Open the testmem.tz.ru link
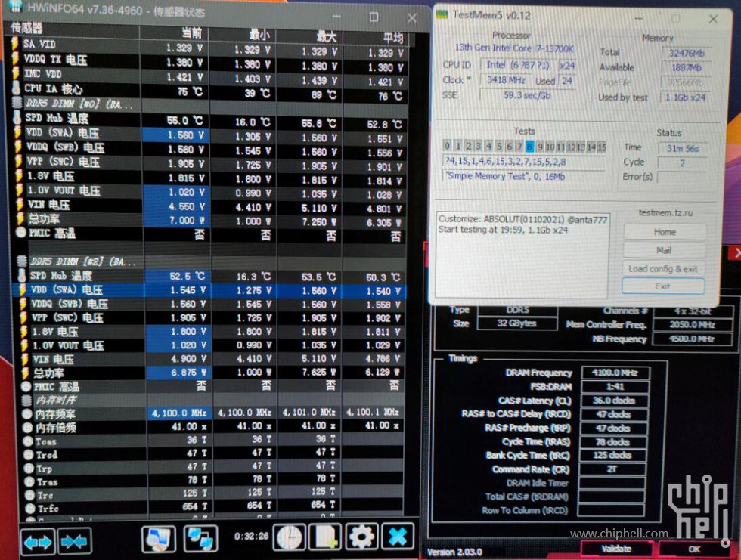The height and width of the screenshot is (560, 741). pos(665,213)
